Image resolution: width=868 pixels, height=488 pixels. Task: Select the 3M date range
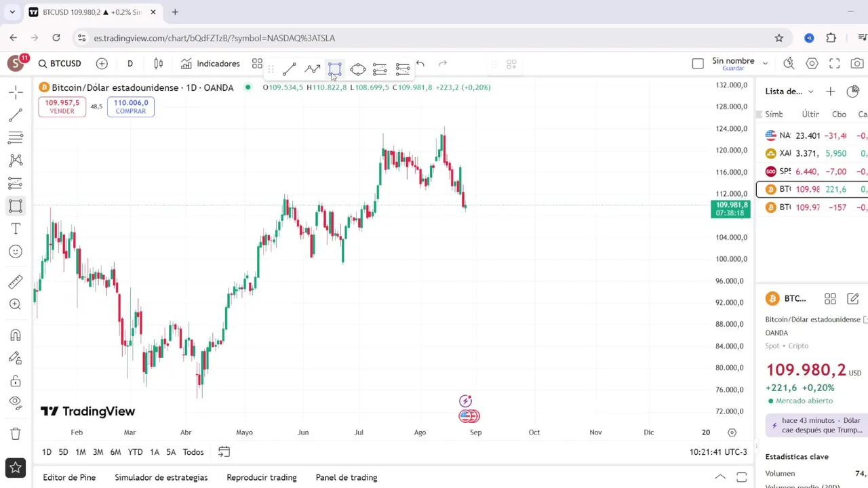(x=98, y=452)
